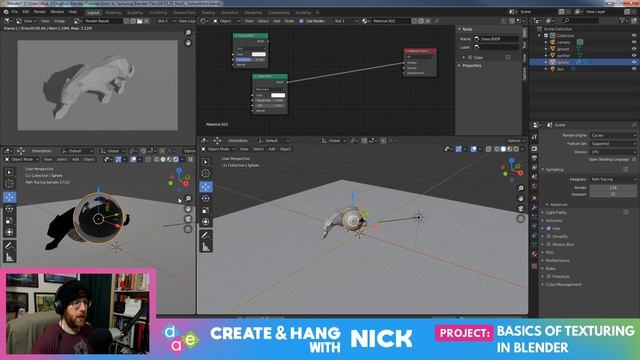
Task: Open the File menu
Action: point(15,12)
